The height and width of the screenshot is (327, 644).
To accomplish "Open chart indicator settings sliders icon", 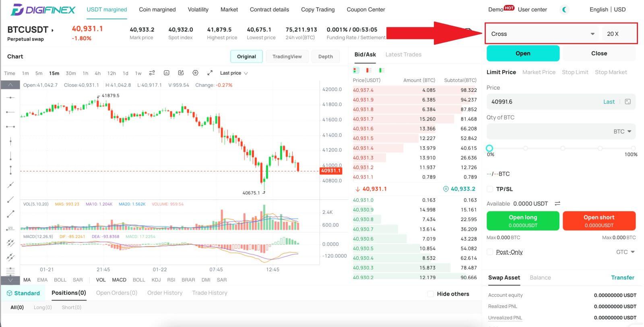I will tap(152, 73).
